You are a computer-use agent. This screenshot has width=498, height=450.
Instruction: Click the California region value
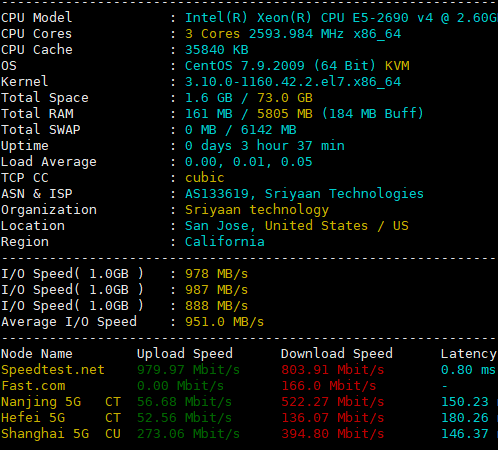click(225, 242)
